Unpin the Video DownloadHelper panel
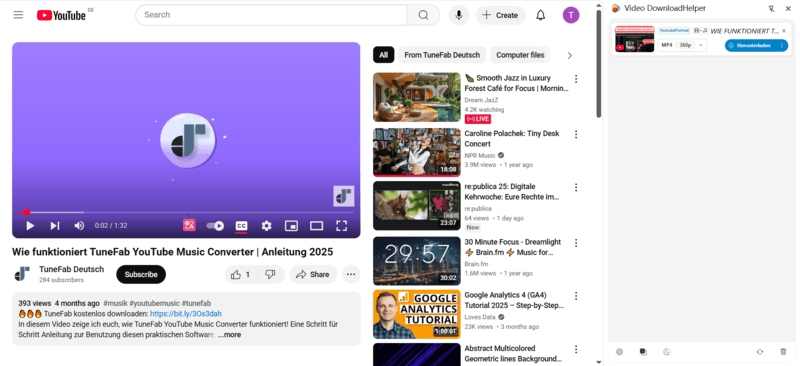 [x=770, y=8]
